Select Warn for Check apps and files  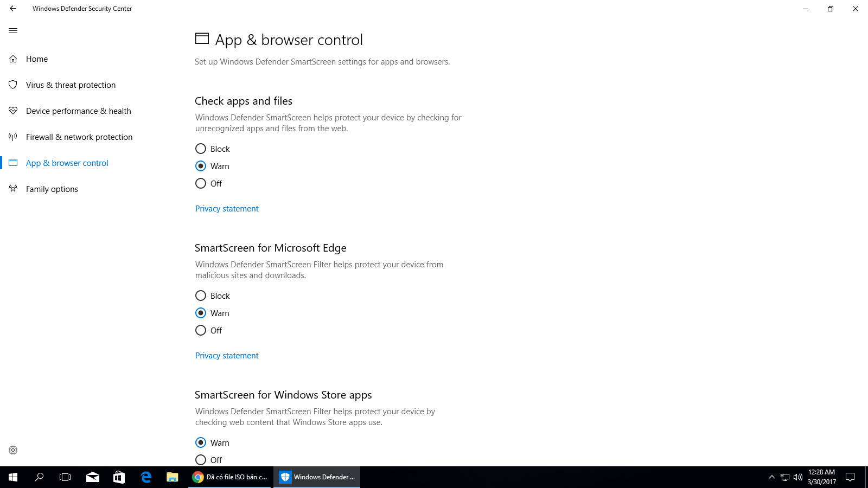[x=212, y=166]
